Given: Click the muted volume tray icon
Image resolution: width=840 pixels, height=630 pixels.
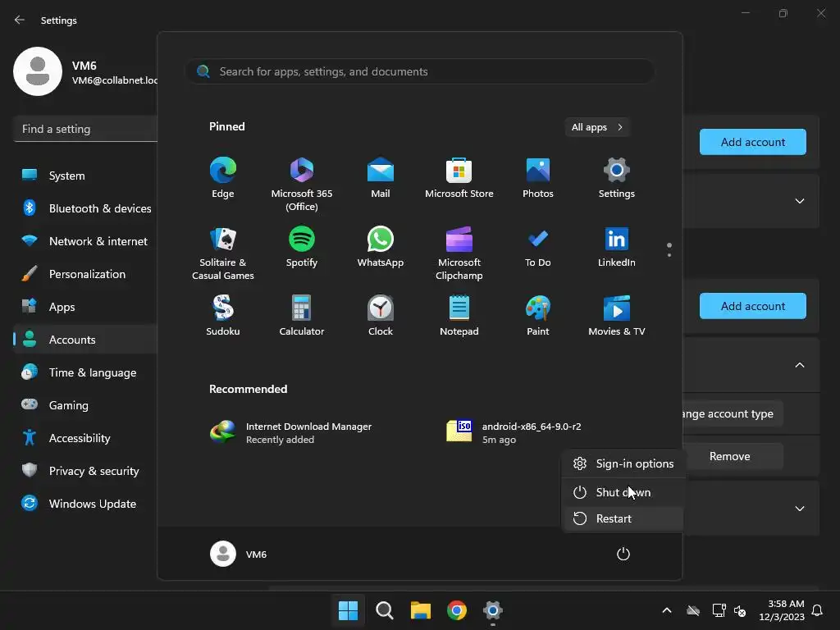Looking at the screenshot, I should (x=740, y=610).
